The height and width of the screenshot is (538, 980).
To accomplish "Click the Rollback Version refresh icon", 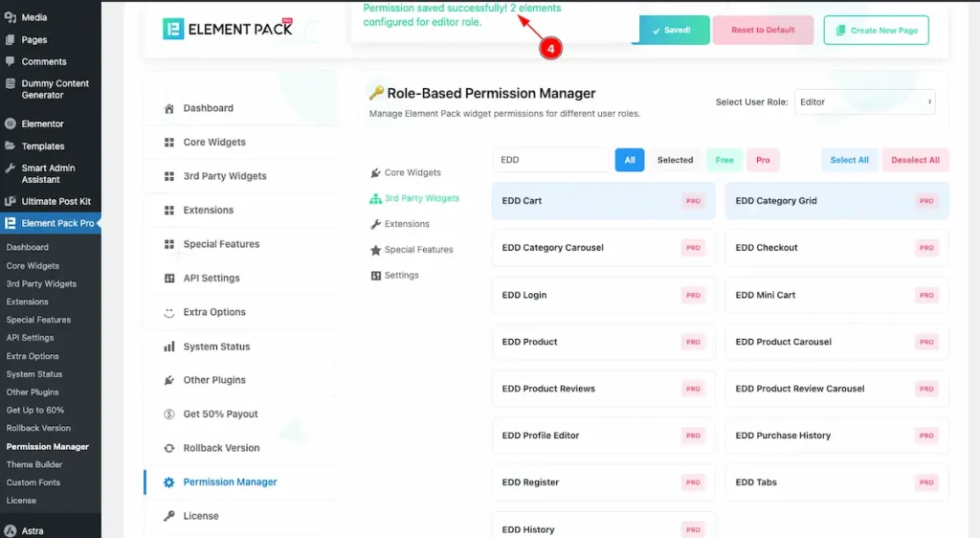I will click(x=169, y=448).
